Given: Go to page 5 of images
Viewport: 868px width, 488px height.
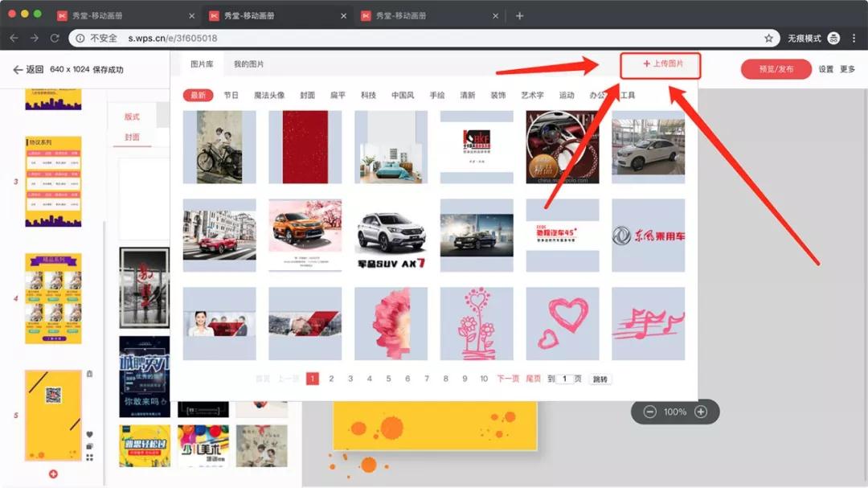Looking at the screenshot, I should click(389, 379).
